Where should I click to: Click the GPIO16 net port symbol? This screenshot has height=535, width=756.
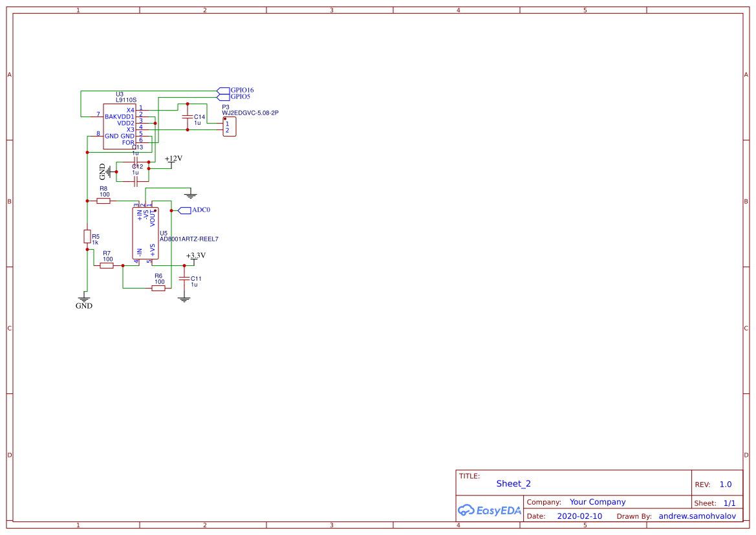223,90
